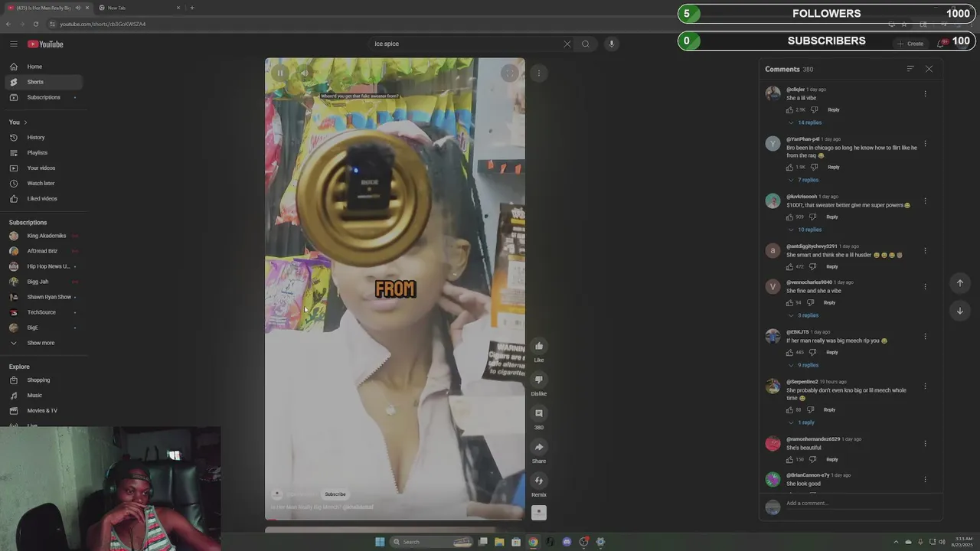Expand 3 replies under @vennocharles9040
The height and width of the screenshot is (551, 980).
(x=805, y=315)
